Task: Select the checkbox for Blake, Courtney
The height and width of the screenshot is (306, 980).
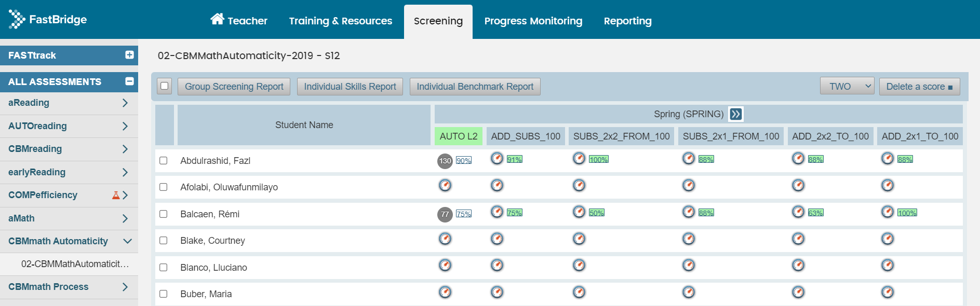Action: (164, 241)
